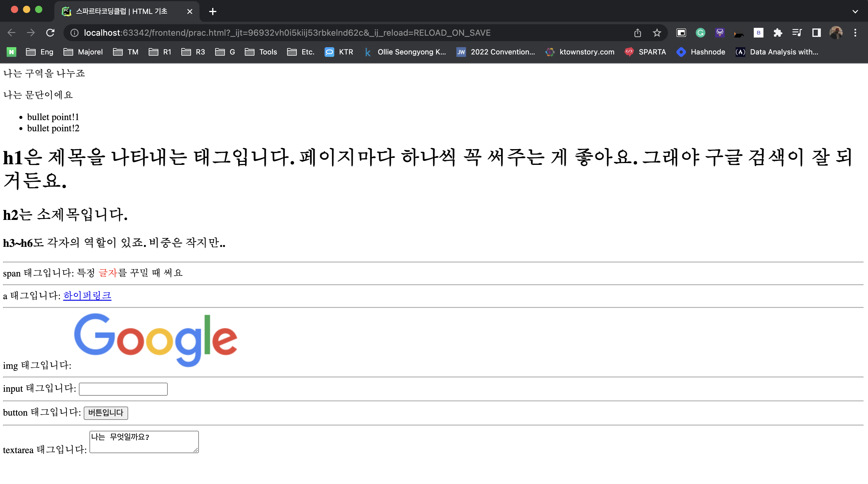This screenshot has width=868, height=484.
Task: Click the 나는 구역을 나누죠 text
Action: (44, 73)
